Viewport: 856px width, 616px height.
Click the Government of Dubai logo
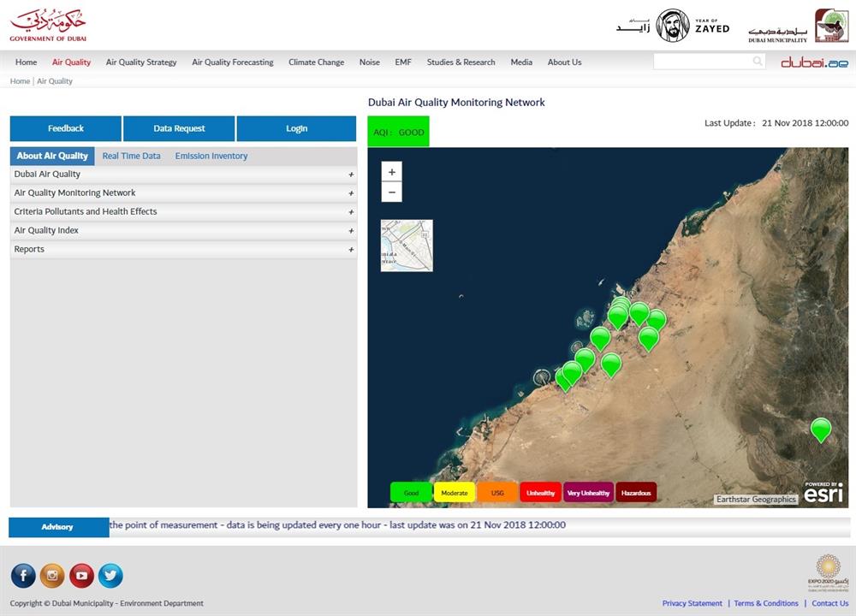[48, 26]
